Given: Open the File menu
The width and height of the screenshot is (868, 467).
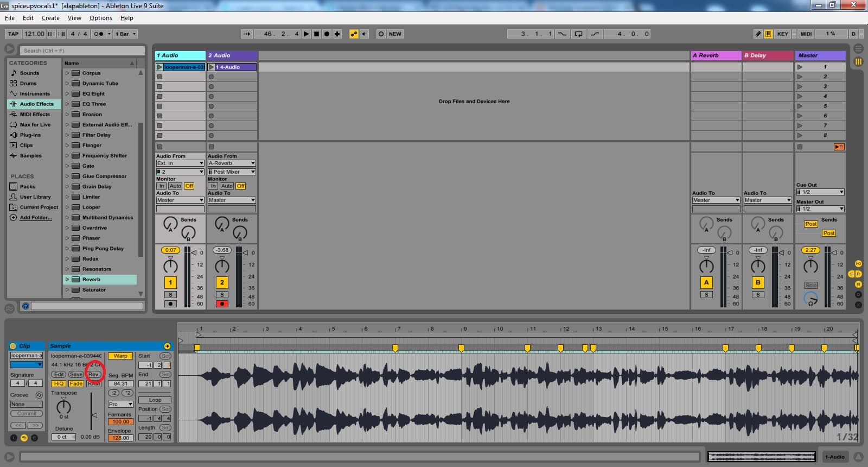Looking at the screenshot, I should 10,18.
